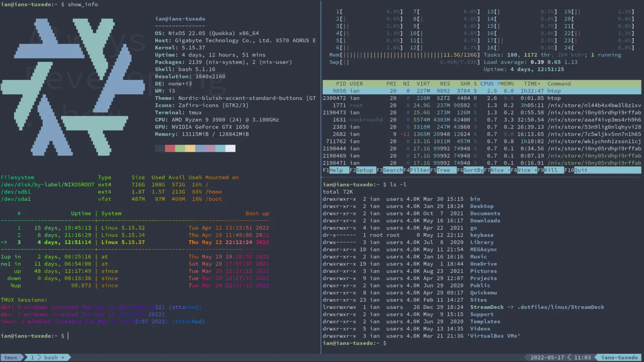Toggle Tree view with F5Tree
The width and height of the screenshot is (644, 362).
point(441,170)
